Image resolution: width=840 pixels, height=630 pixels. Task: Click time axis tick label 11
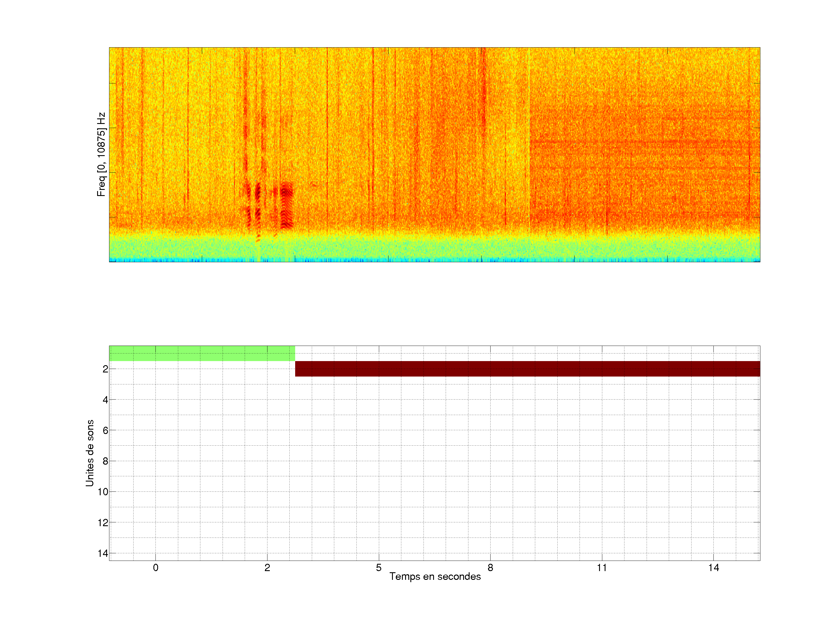click(x=601, y=568)
